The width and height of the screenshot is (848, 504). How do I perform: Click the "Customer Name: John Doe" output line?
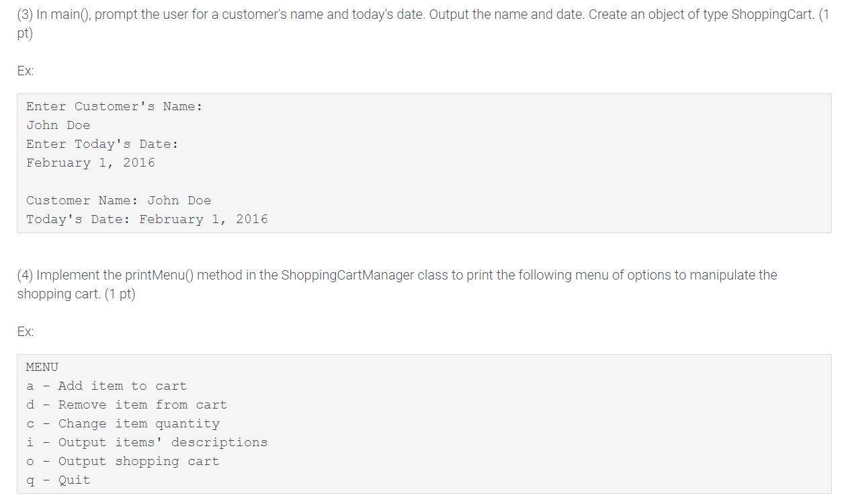point(119,200)
